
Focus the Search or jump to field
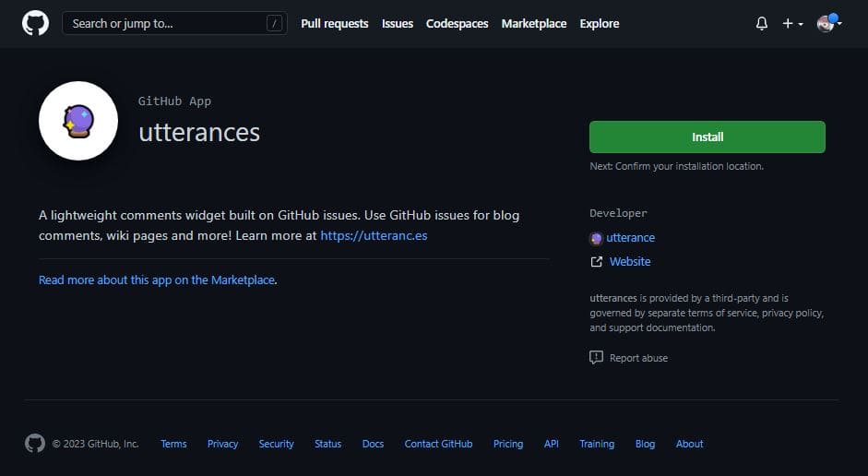[x=174, y=23]
